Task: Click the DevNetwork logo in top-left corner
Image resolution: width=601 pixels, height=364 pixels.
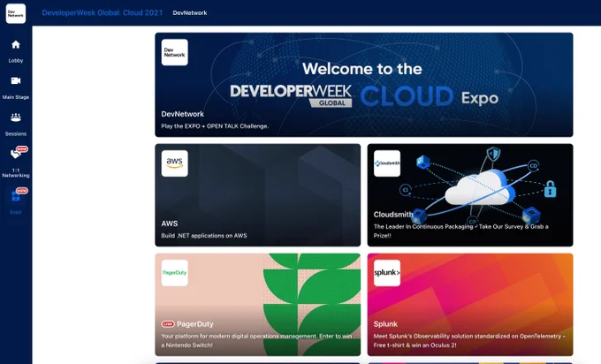Action: pos(16,13)
